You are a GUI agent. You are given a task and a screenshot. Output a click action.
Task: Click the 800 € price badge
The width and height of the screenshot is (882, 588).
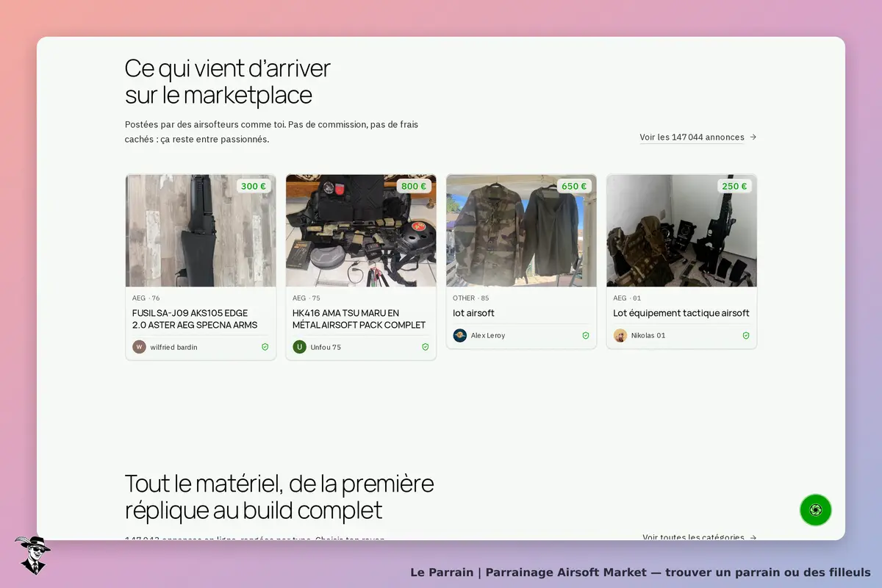pos(414,186)
